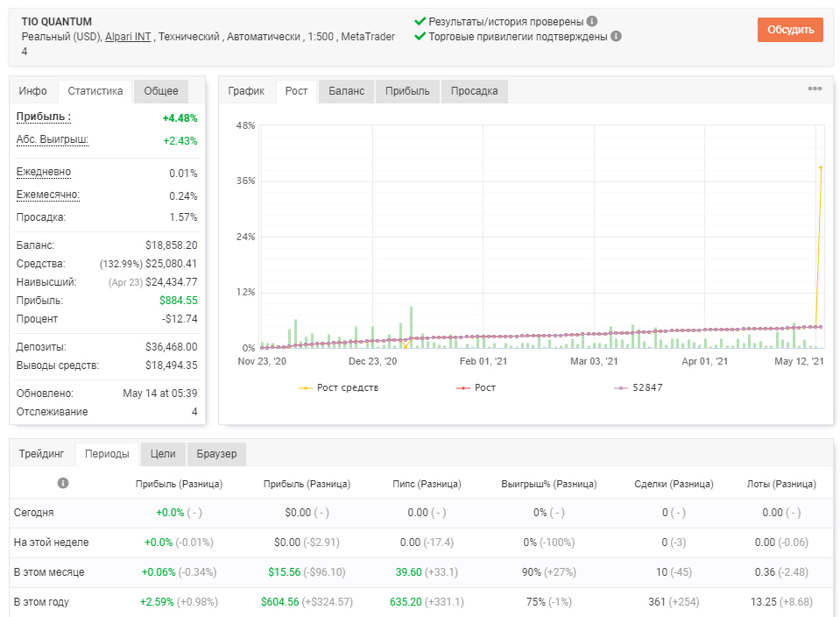Click the -$12.74 Процент value
840x617 pixels.
(180, 318)
